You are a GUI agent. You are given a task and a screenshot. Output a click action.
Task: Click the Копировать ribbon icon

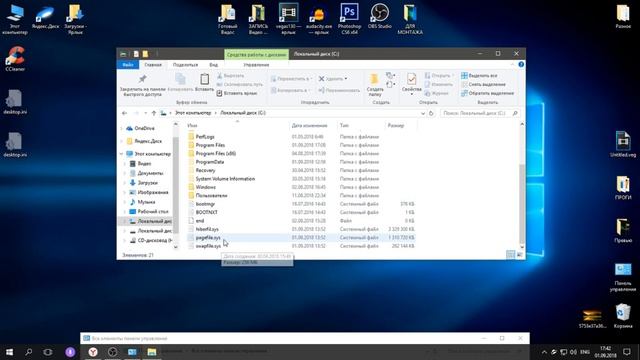click(x=180, y=79)
